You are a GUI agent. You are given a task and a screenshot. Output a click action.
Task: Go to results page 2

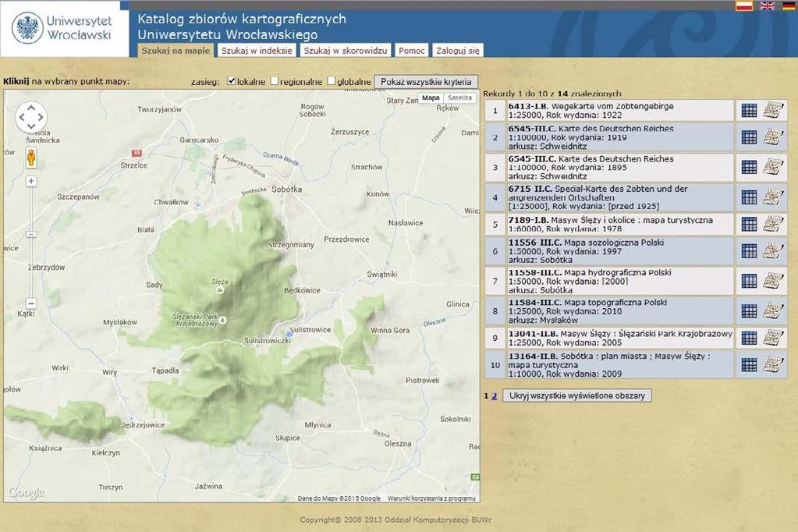495,395
